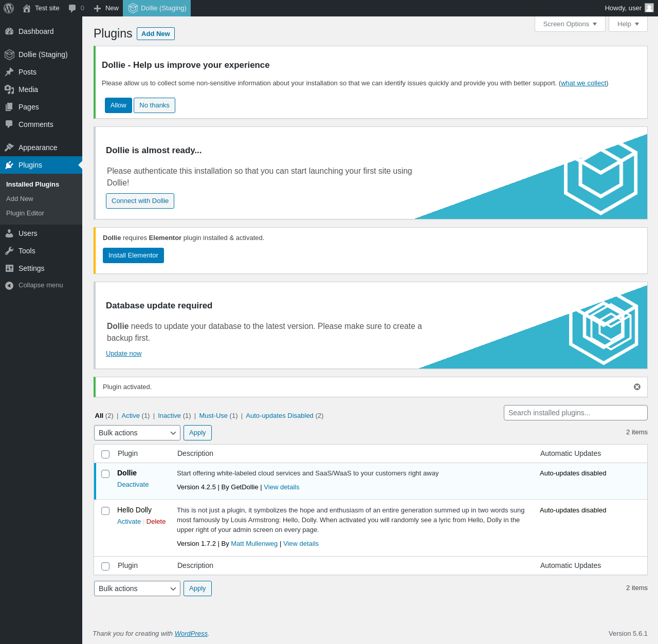Deactivate the Dollie plugin

click(133, 485)
